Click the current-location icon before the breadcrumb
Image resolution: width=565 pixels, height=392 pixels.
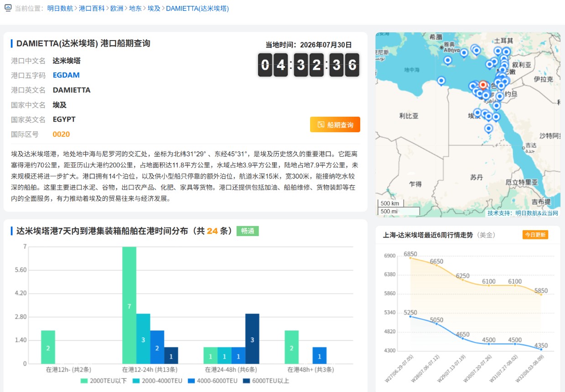[x=8, y=8]
